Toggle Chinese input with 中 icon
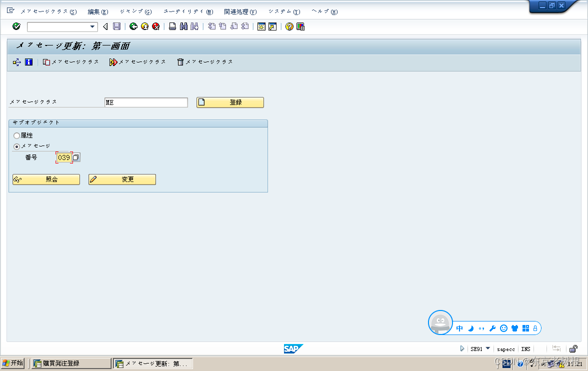The width and height of the screenshot is (588, 371). [459, 328]
